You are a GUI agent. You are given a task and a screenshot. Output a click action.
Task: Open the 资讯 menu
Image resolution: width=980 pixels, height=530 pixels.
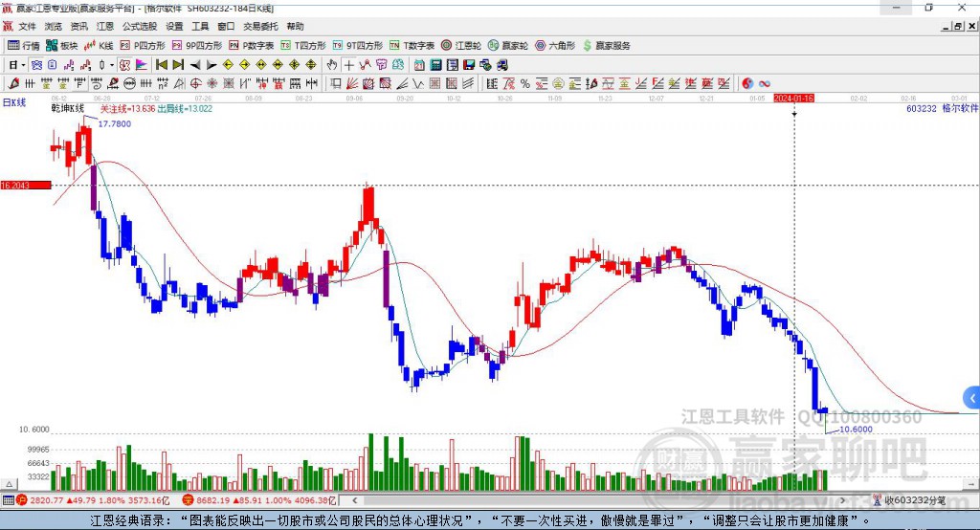tap(78, 26)
